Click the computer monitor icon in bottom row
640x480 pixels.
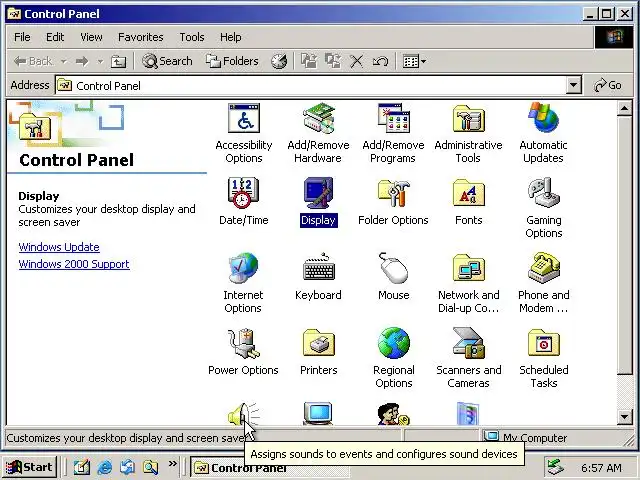318,414
